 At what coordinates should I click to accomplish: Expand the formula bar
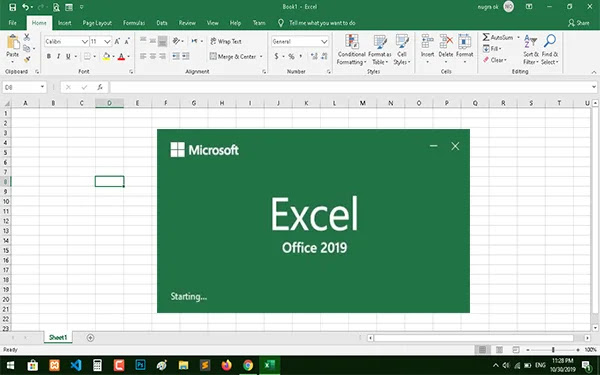(593, 87)
